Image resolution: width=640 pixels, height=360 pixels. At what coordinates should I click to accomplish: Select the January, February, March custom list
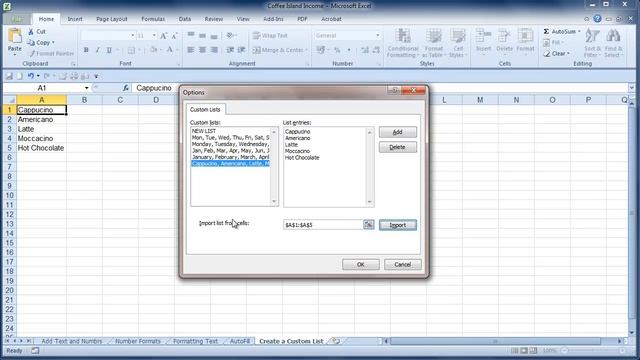pyautogui.click(x=230, y=157)
